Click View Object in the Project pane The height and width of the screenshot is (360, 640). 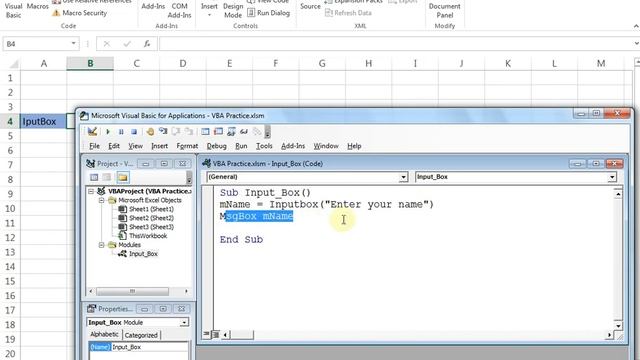[107, 177]
